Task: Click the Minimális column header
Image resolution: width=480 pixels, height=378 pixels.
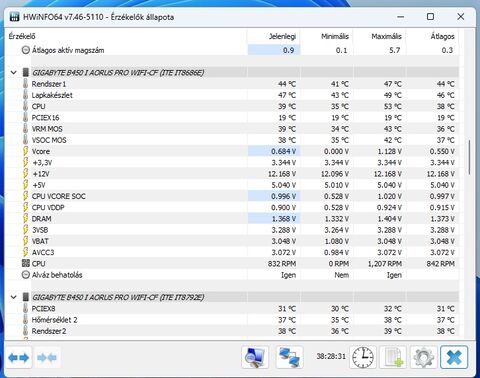Action: [x=327, y=36]
